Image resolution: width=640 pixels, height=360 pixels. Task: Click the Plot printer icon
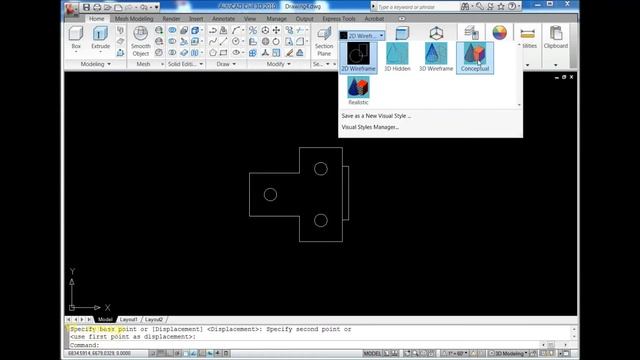[97, 7]
